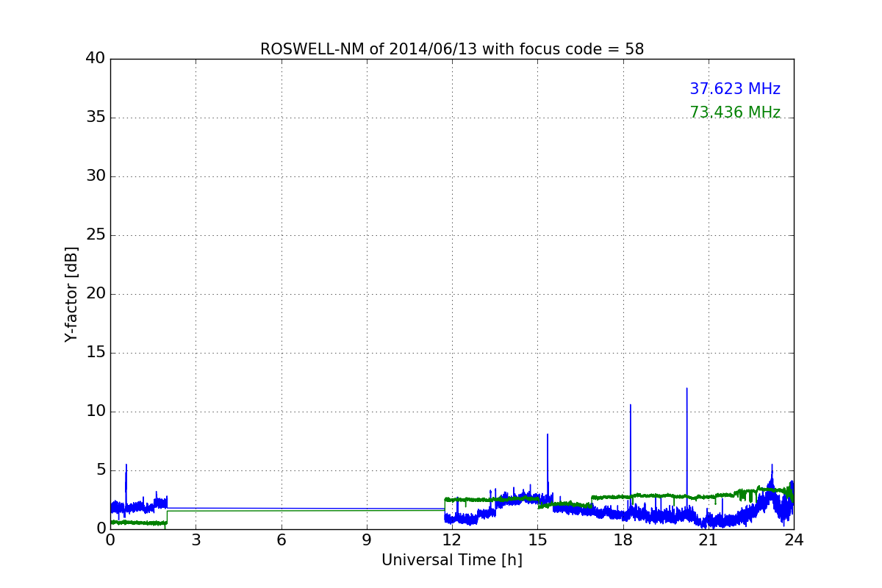Click the y-axis tick label 40
Image resolution: width=882 pixels, height=588 pixels.
(x=95, y=59)
